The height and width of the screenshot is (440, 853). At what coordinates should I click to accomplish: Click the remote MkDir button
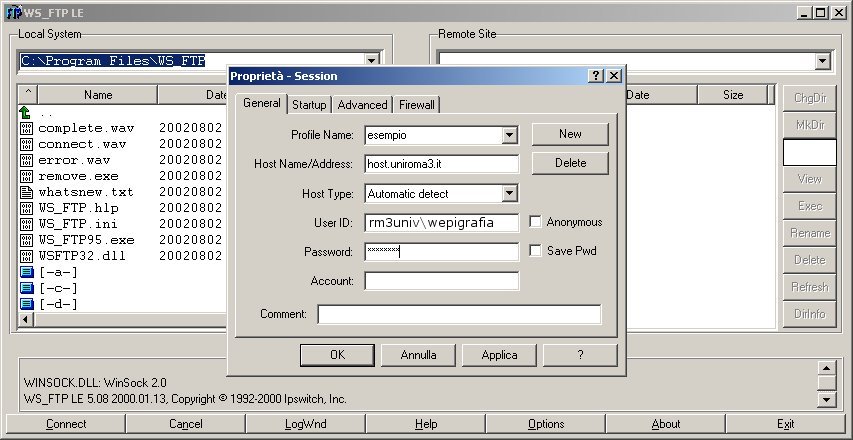(x=809, y=125)
